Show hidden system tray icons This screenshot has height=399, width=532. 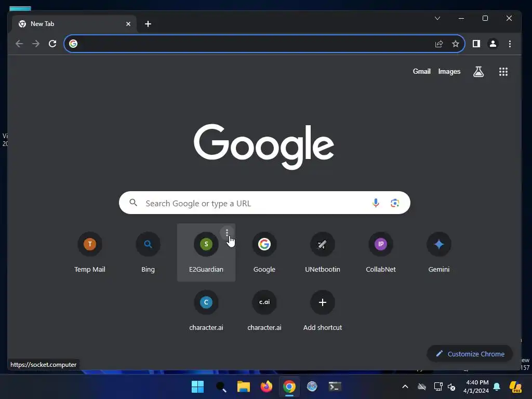(405, 387)
